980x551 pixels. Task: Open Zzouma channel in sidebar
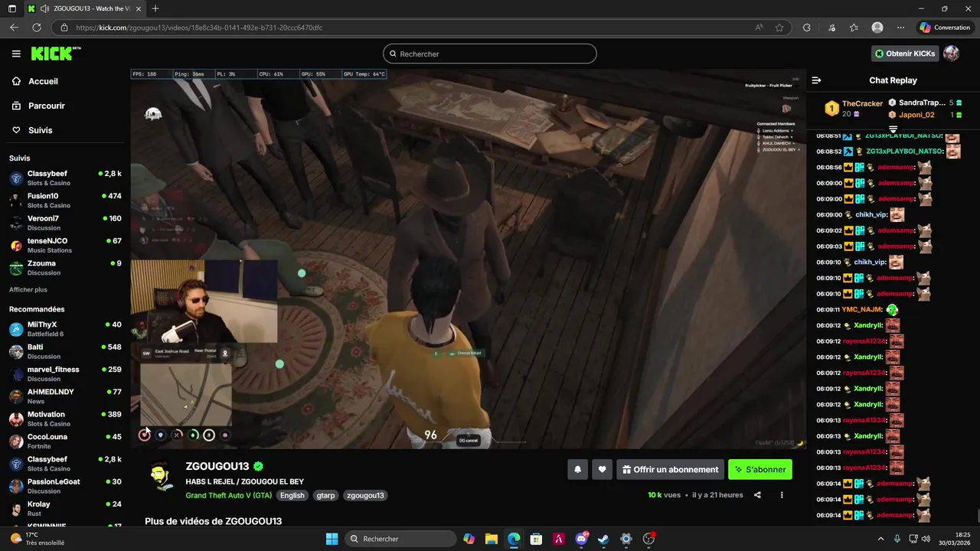65,268
